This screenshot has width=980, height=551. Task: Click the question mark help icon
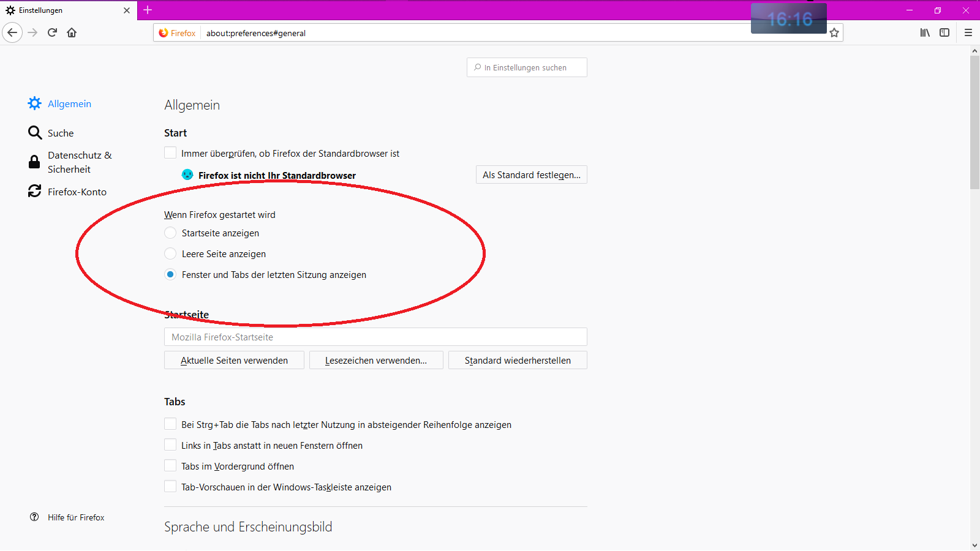[34, 517]
